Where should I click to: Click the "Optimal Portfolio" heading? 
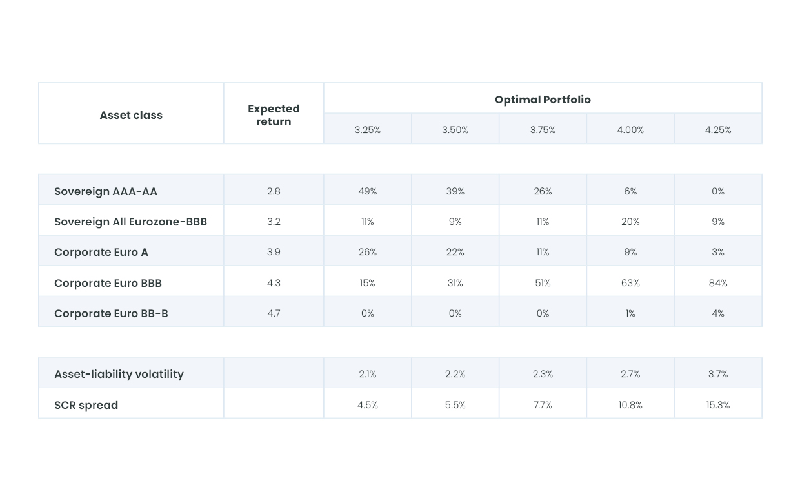click(542, 100)
